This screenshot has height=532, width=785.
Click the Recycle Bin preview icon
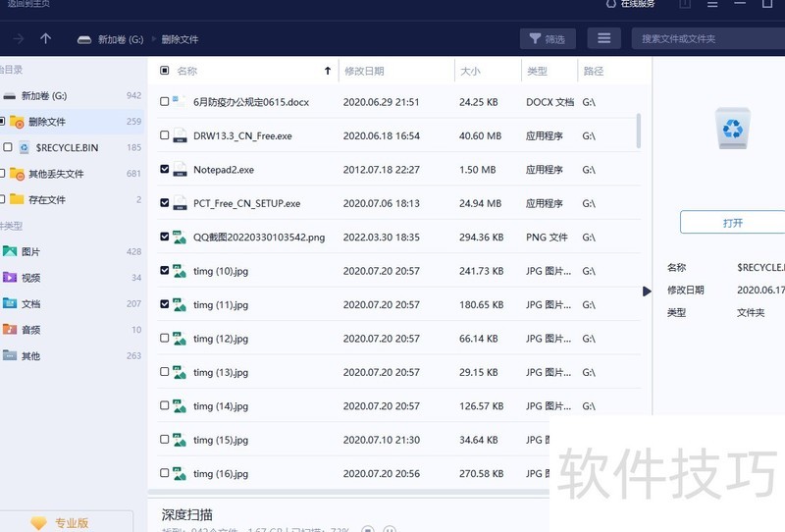tap(732, 129)
